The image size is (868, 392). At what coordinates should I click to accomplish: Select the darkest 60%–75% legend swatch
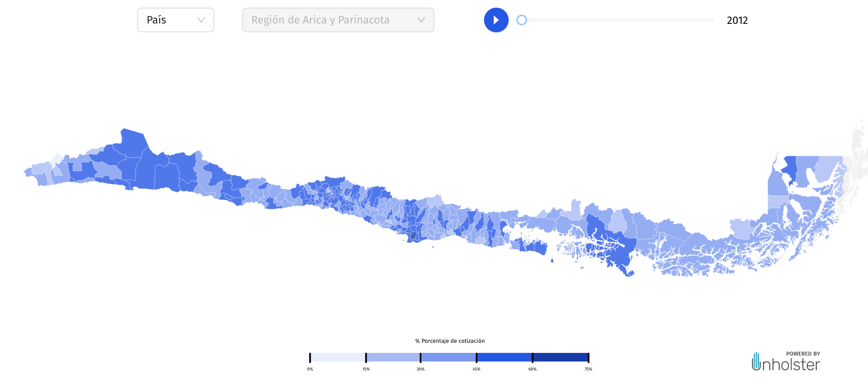(560, 357)
